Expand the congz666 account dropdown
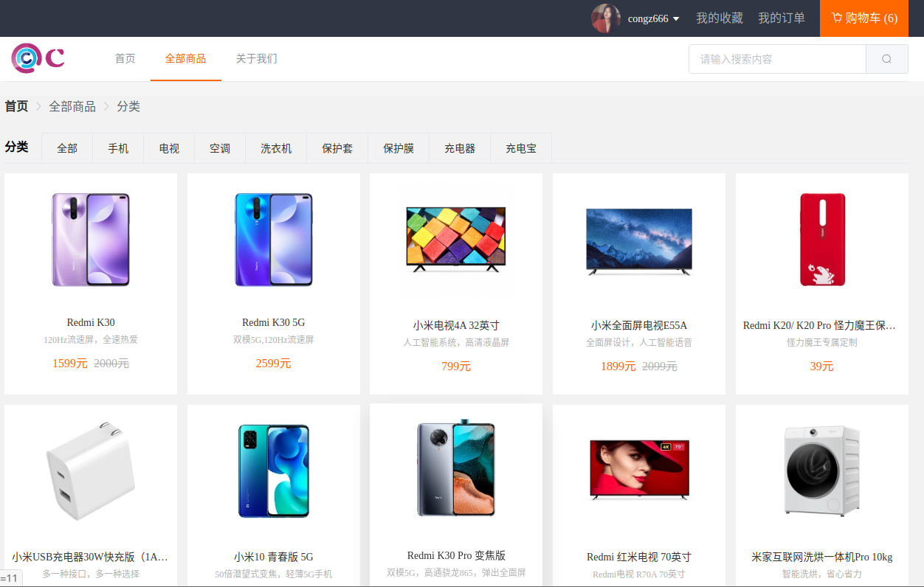 coord(653,18)
